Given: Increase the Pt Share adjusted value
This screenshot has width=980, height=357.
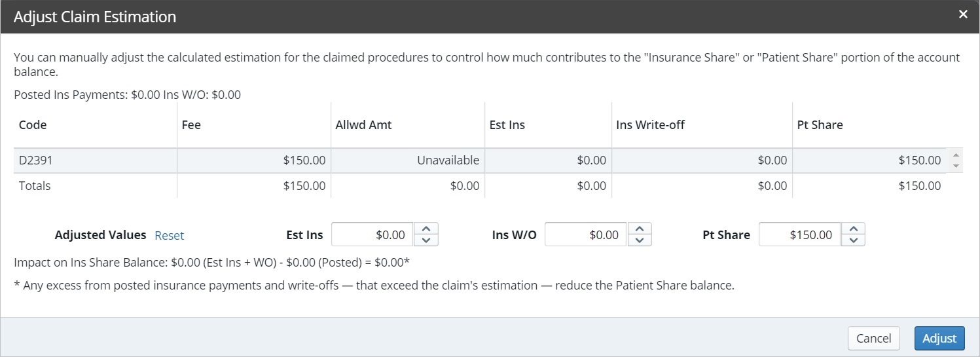Looking at the screenshot, I should point(853,229).
